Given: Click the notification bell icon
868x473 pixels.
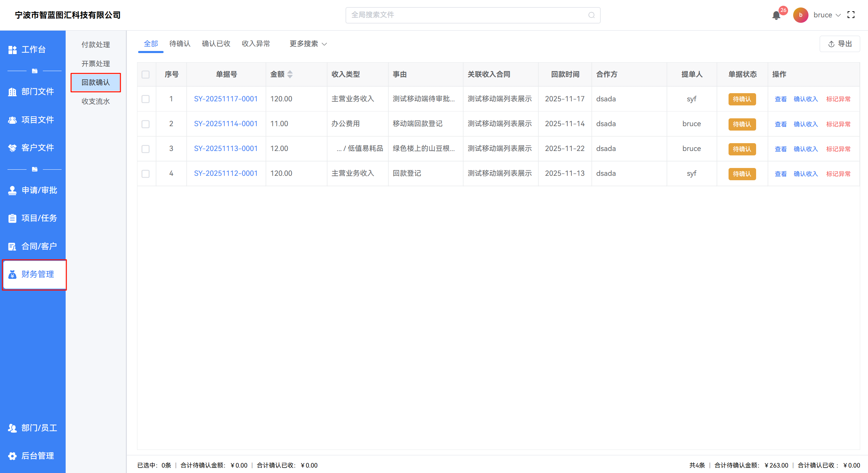Looking at the screenshot, I should coord(776,15).
